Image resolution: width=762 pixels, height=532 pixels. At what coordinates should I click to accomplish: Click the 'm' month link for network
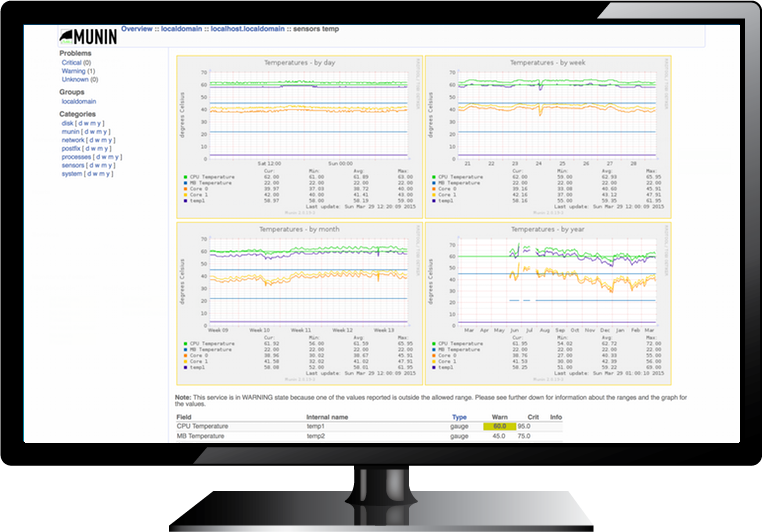coord(104,140)
